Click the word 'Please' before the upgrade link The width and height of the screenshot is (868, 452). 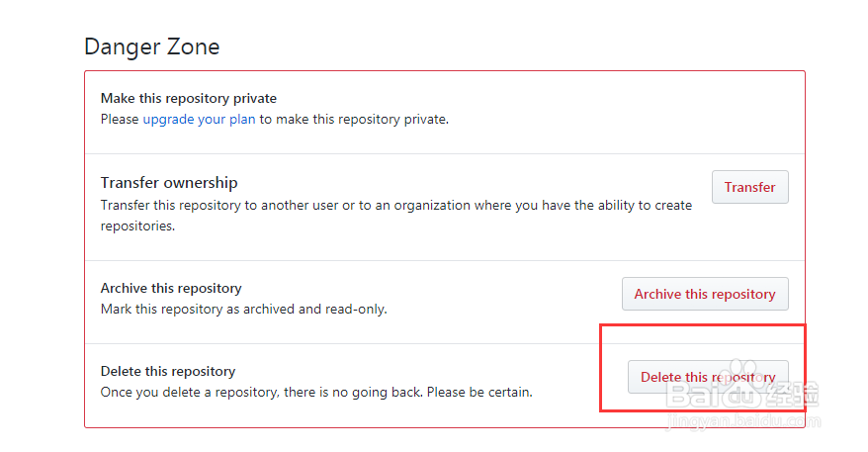pyautogui.click(x=120, y=120)
